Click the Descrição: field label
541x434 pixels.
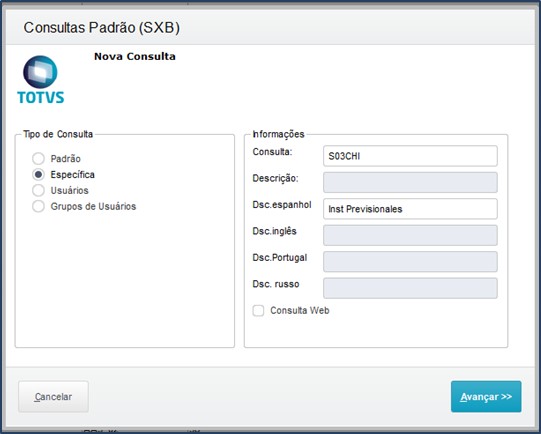(x=275, y=178)
